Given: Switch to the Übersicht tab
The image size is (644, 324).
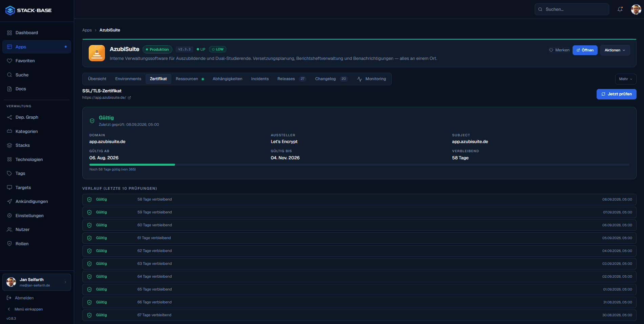Looking at the screenshot, I should (x=97, y=79).
